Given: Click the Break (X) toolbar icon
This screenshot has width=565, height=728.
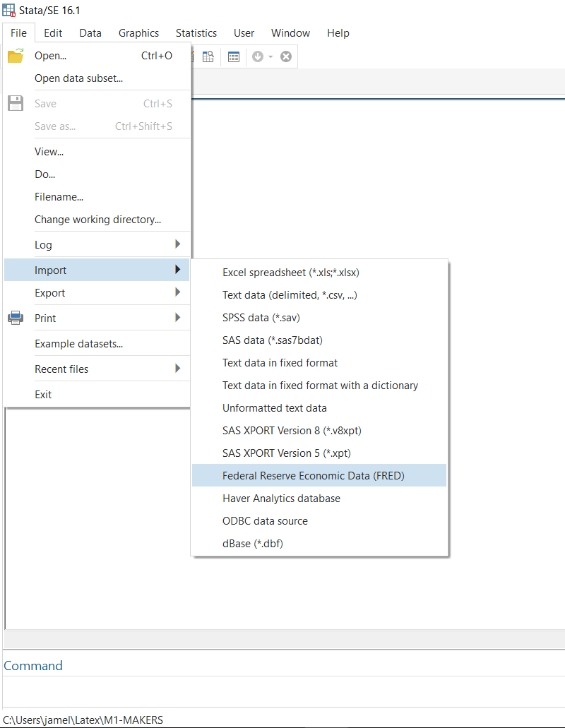Looking at the screenshot, I should [x=286, y=56].
